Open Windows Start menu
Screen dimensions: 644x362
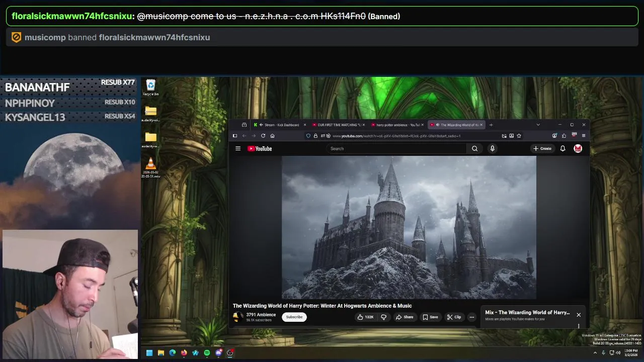[x=149, y=353]
